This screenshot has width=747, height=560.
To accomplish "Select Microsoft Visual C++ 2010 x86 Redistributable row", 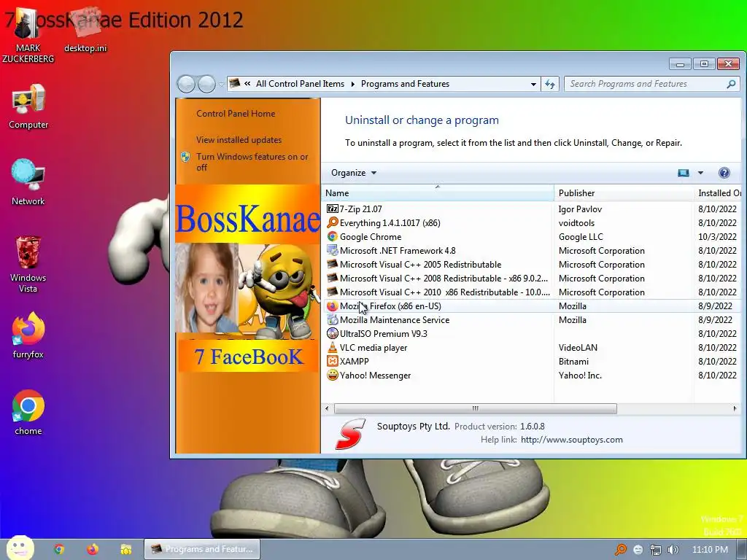I will pyautogui.click(x=532, y=292).
